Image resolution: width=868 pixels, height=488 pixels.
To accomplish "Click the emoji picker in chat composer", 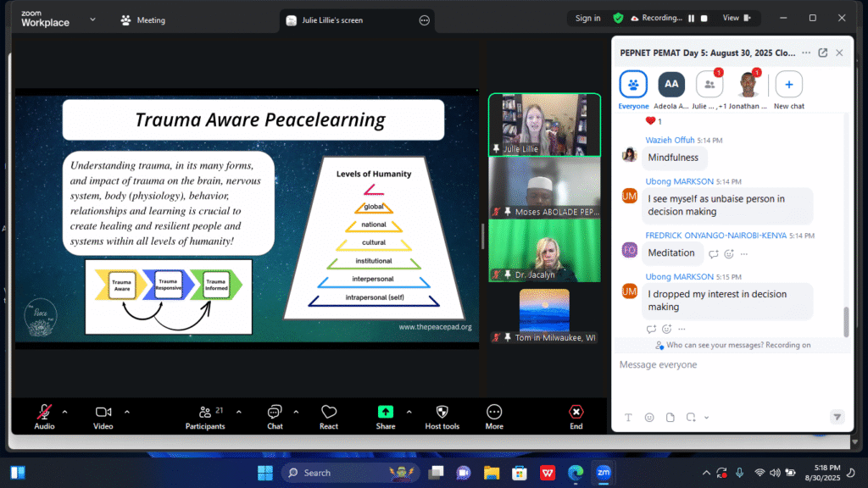I will coord(649,417).
